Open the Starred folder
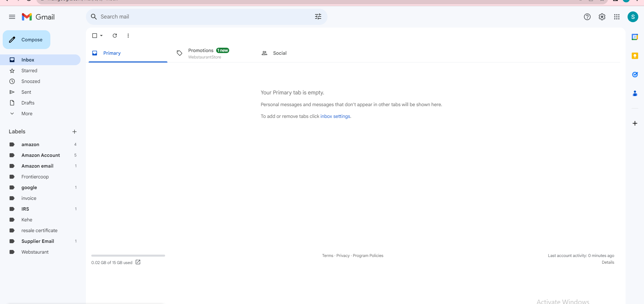 tap(40, 71)
